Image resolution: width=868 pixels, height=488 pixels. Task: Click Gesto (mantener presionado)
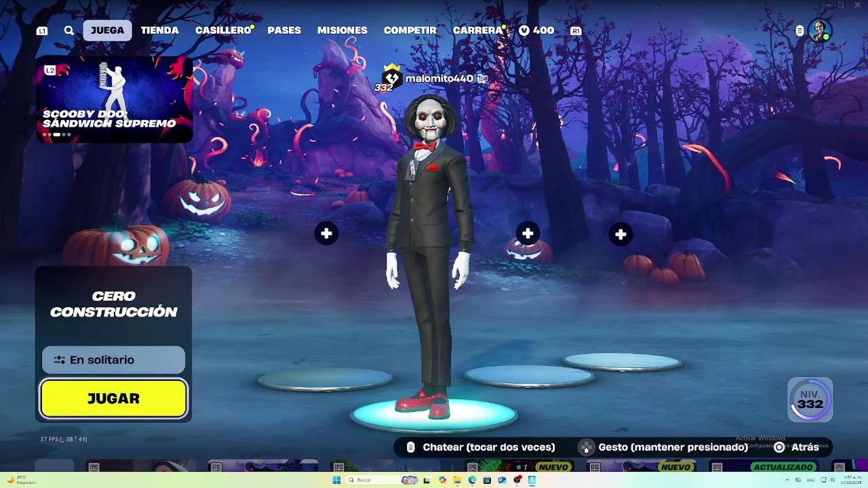coord(673,447)
